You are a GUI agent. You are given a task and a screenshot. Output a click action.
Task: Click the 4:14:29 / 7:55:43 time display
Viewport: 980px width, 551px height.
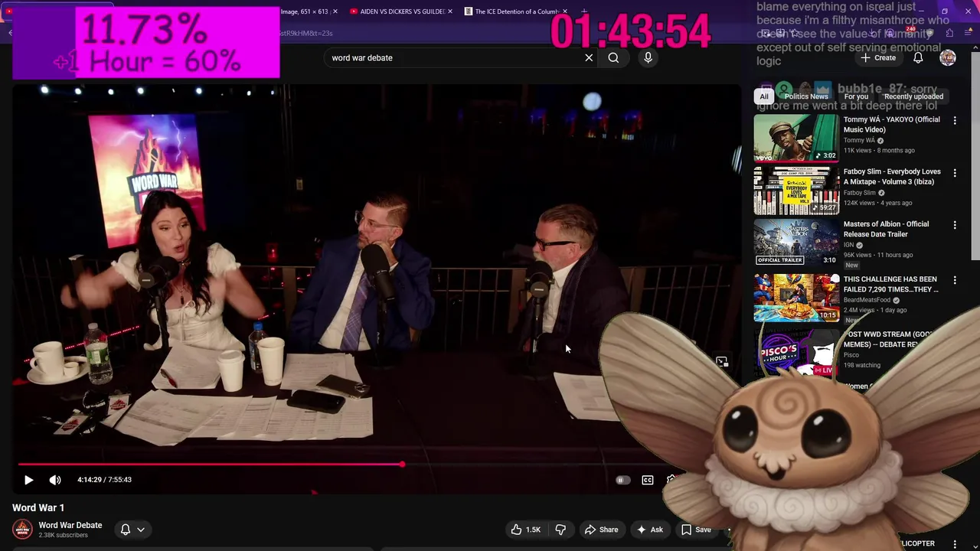pos(104,480)
